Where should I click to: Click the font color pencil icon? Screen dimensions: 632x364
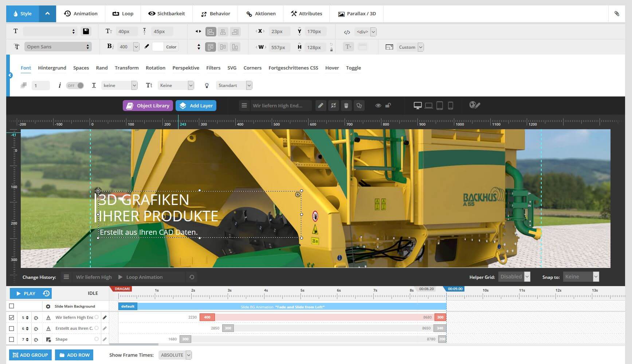coord(147,47)
